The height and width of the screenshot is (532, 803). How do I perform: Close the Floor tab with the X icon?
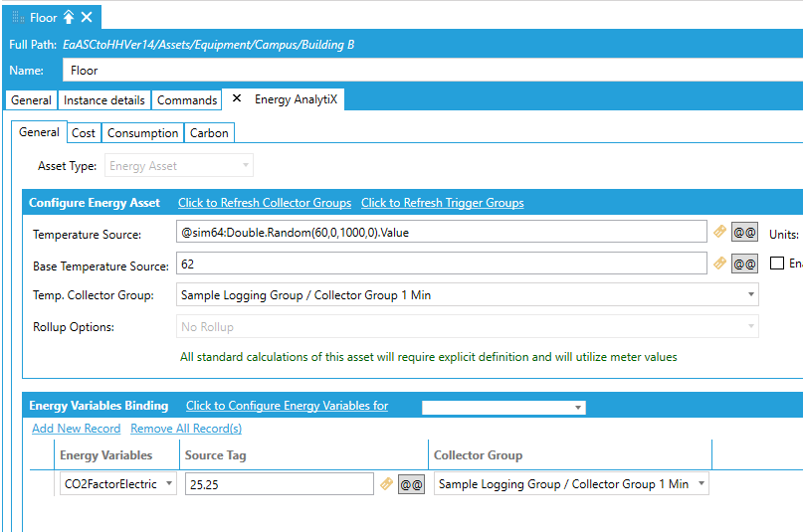click(x=87, y=17)
